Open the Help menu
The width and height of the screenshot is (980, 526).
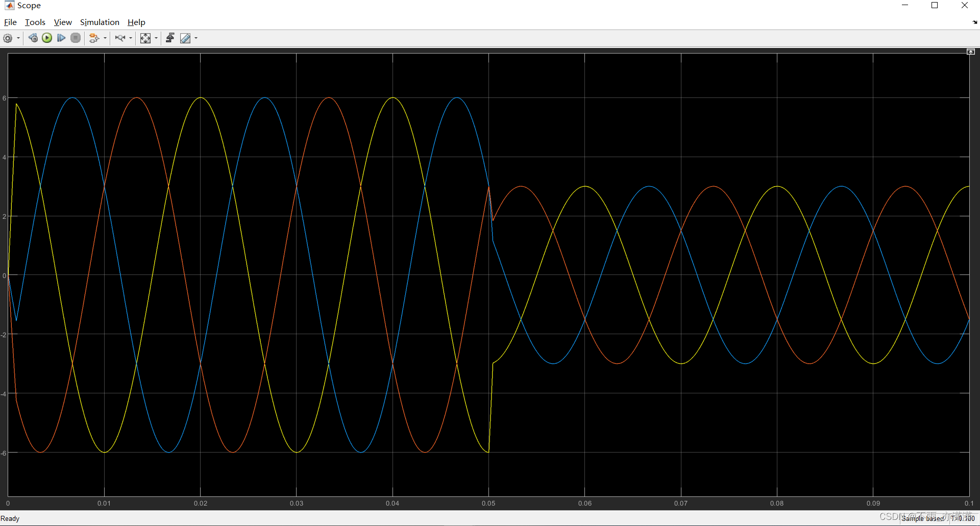(136, 22)
